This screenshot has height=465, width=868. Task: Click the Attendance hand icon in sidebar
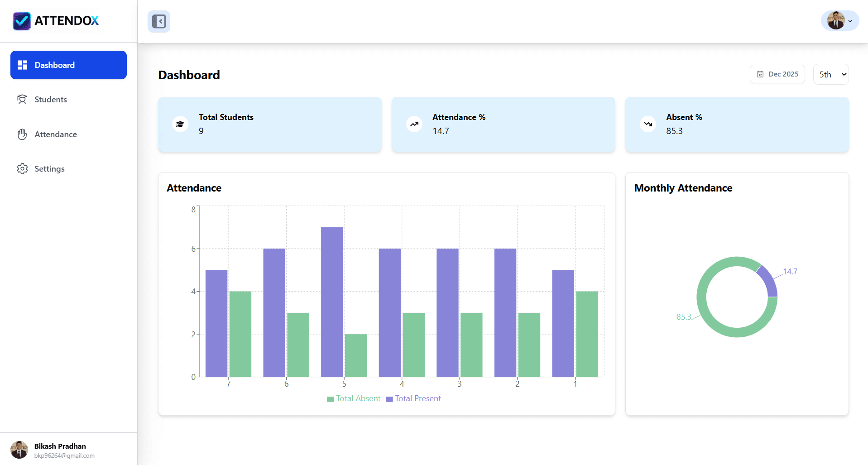[22, 134]
